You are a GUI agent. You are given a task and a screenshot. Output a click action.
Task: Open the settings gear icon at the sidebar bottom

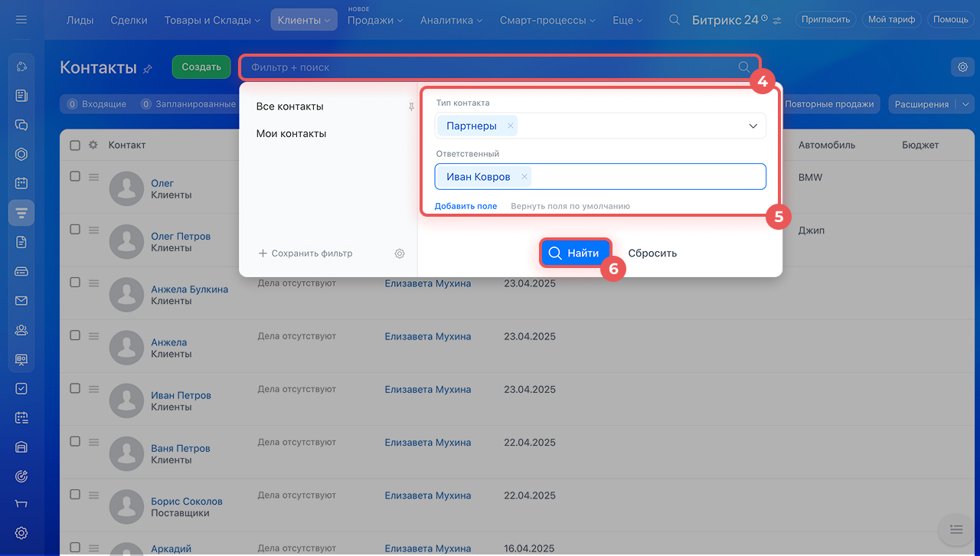(x=21, y=533)
